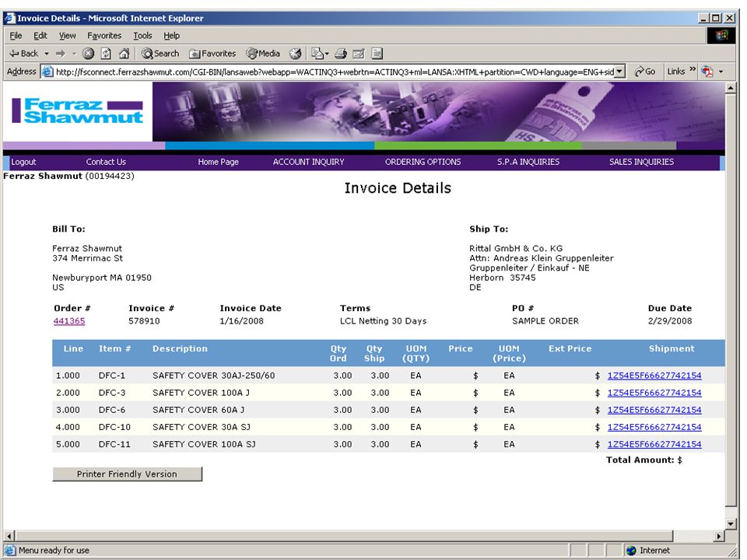Open the Favorites toolbar button
The image size is (747, 560).
212,54
